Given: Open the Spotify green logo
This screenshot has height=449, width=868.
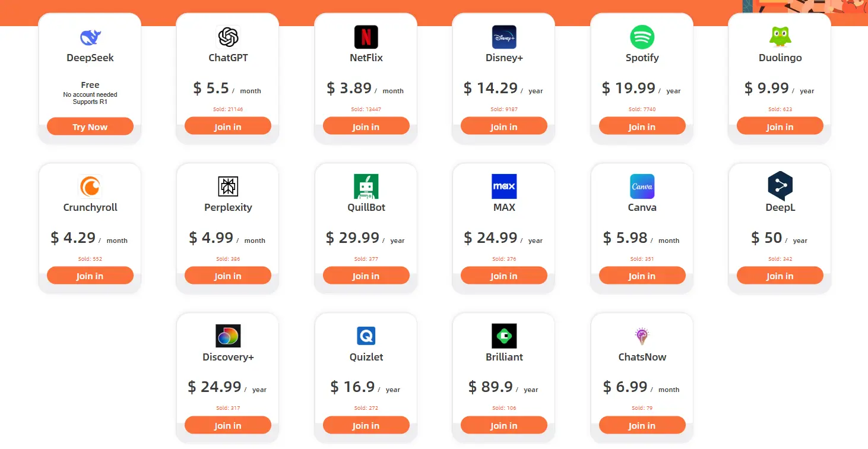Looking at the screenshot, I should pos(642,37).
